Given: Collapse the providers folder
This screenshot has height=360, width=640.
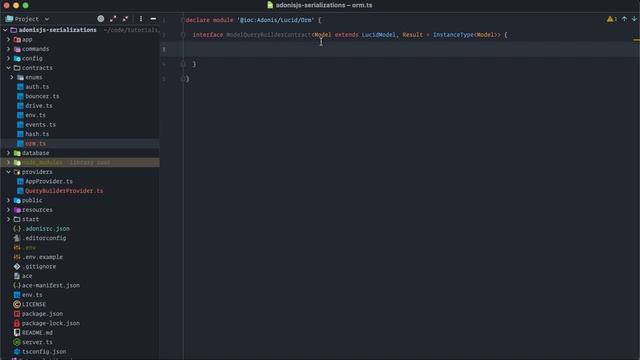Looking at the screenshot, I should [x=9, y=172].
